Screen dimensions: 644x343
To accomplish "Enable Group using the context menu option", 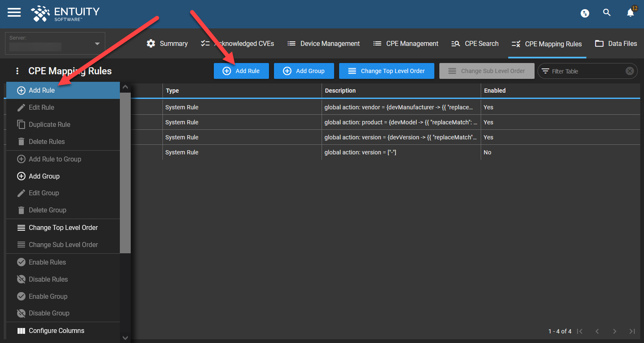I will [x=48, y=296].
